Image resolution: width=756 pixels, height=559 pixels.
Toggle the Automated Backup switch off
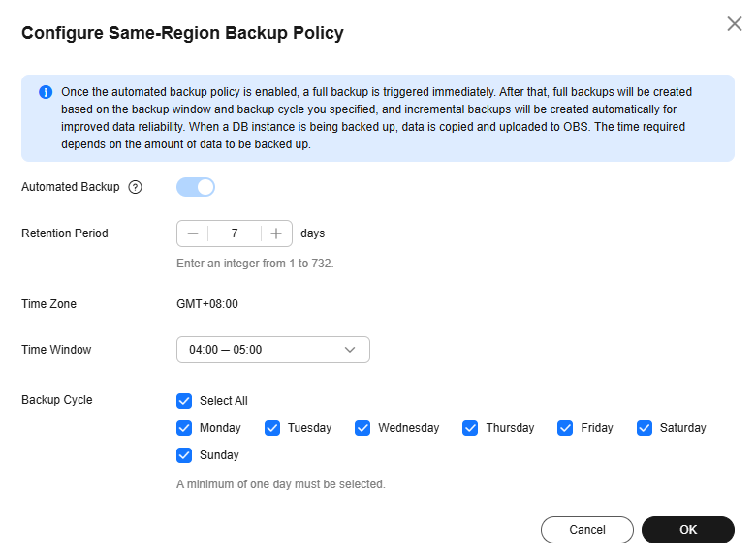(196, 187)
